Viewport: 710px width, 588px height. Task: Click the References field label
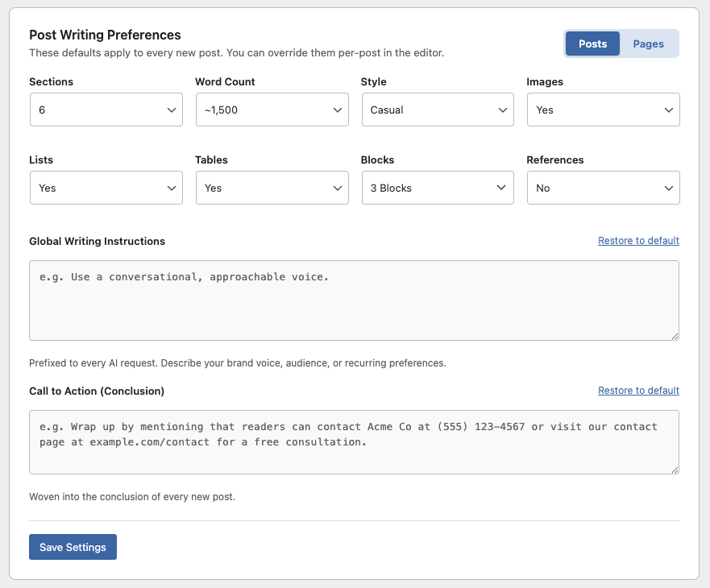tap(555, 159)
